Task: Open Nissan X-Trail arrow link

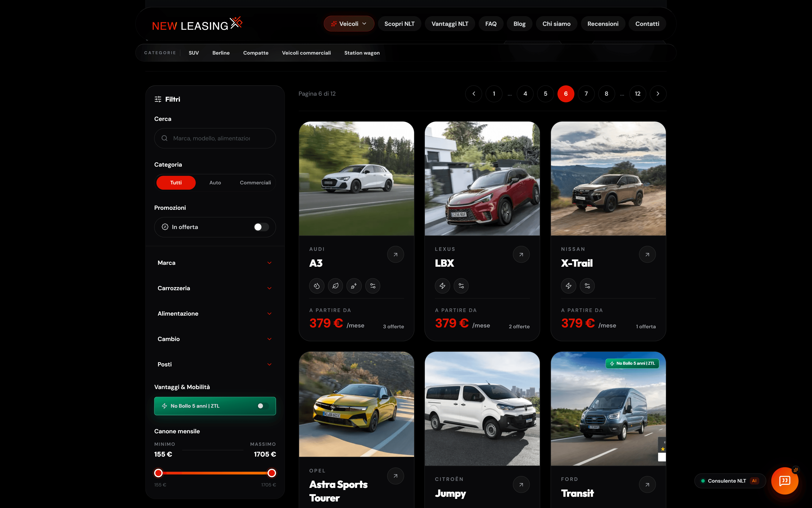Action: [x=647, y=254]
